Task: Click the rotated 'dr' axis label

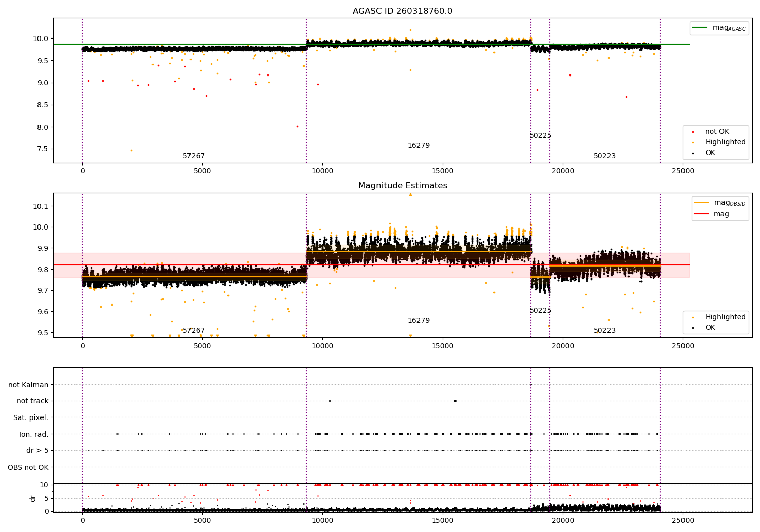Action: (x=33, y=498)
